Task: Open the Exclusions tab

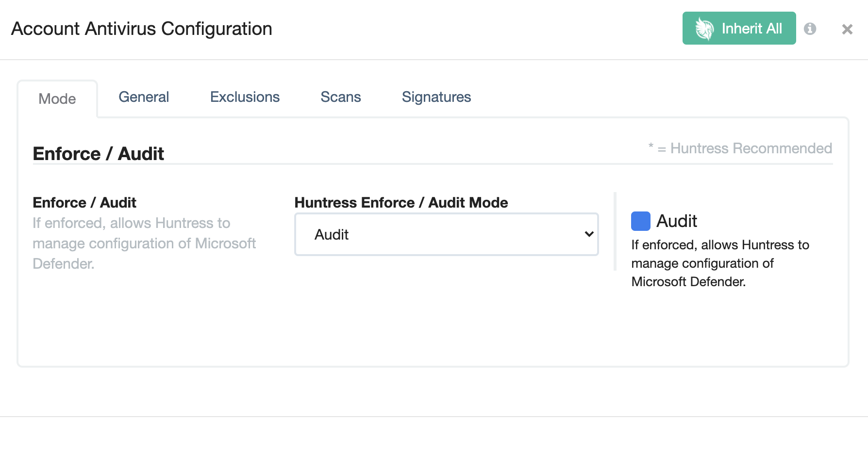Action: tap(245, 97)
